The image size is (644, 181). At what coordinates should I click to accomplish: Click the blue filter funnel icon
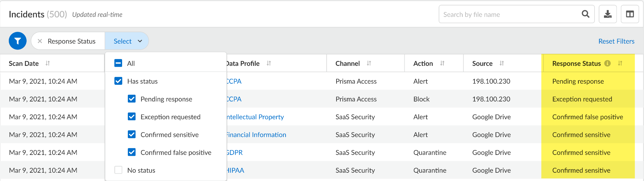click(18, 41)
